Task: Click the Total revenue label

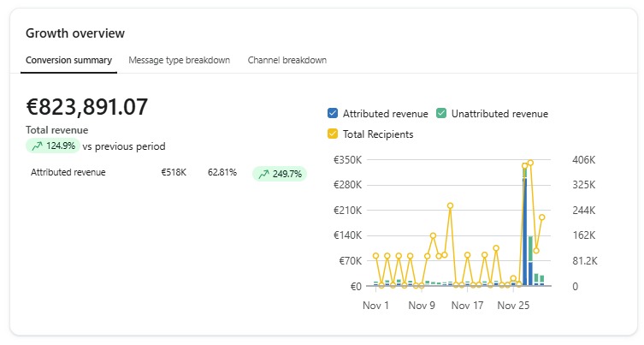Action: (57, 130)
